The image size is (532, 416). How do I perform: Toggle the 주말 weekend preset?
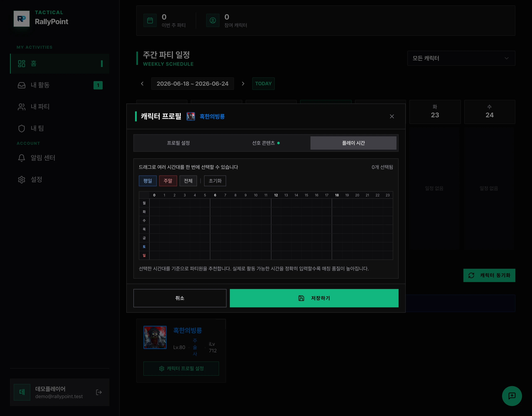(x=168, y=181)
